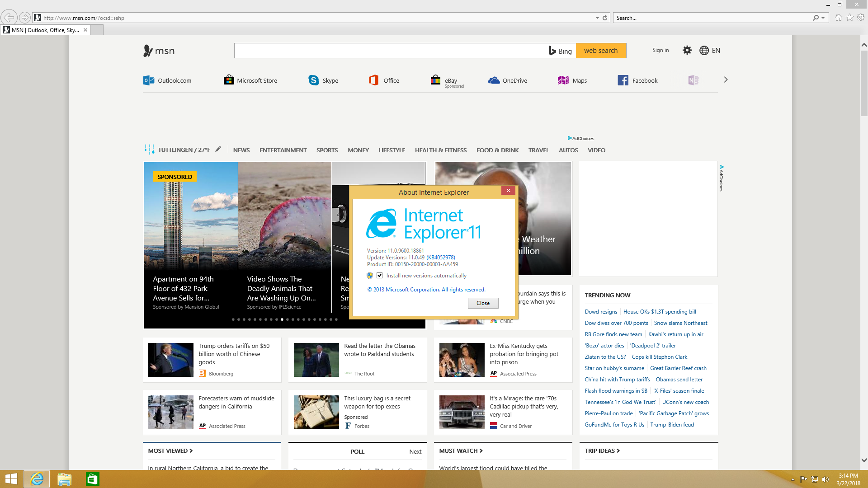The image size is (868, 488).
Task: Show hidden tray icons arrow
Action: (793, 479)
